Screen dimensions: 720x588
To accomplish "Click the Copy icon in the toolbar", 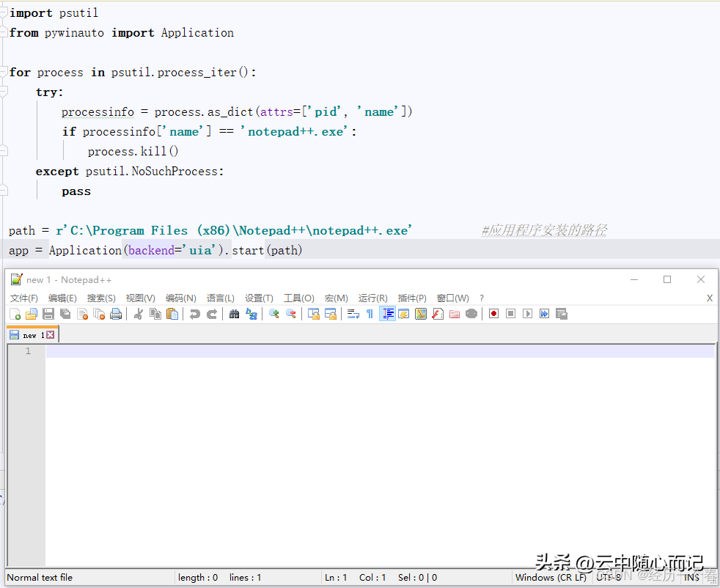I will (155, 314).
